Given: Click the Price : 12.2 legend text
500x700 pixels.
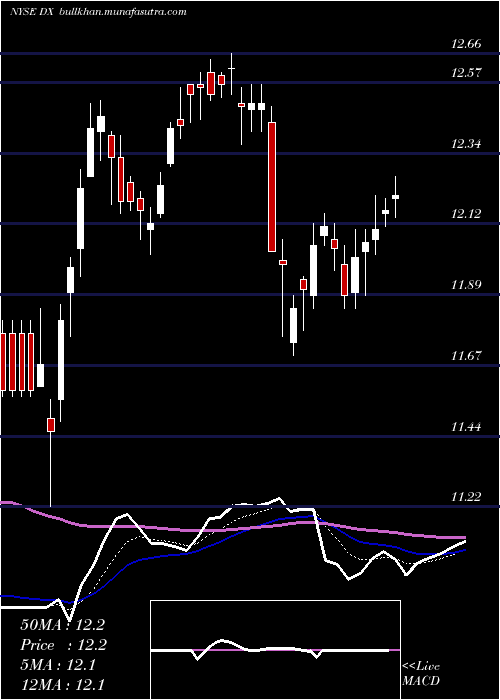Looking at the screenshot, I should point(62,645).
